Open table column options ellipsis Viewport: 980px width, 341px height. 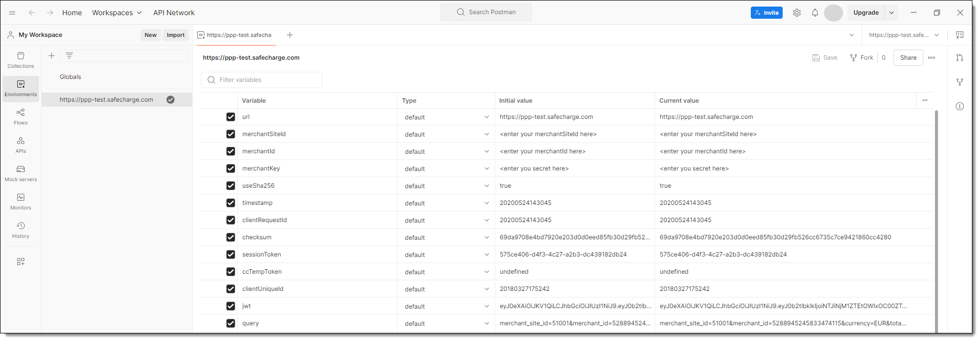point(925,100)
